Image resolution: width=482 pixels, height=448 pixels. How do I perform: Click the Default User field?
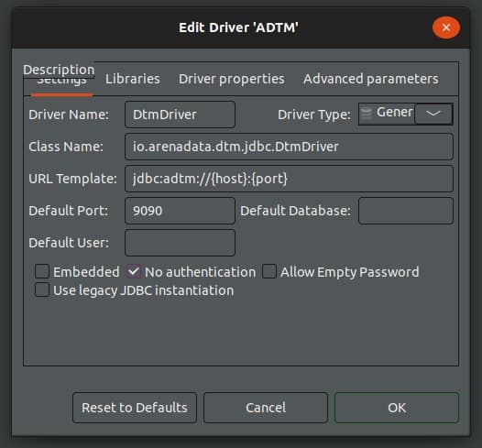tap(181, 243)
